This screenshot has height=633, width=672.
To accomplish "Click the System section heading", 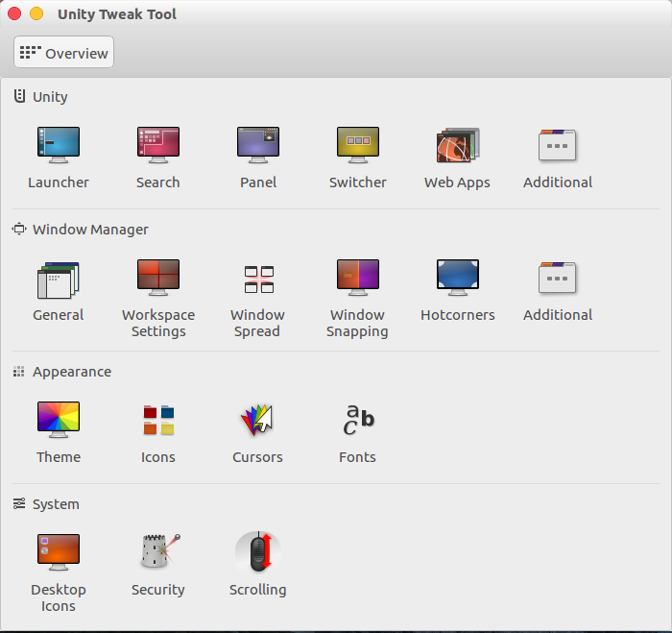I will pyautogui.click(x=56, y=504).
